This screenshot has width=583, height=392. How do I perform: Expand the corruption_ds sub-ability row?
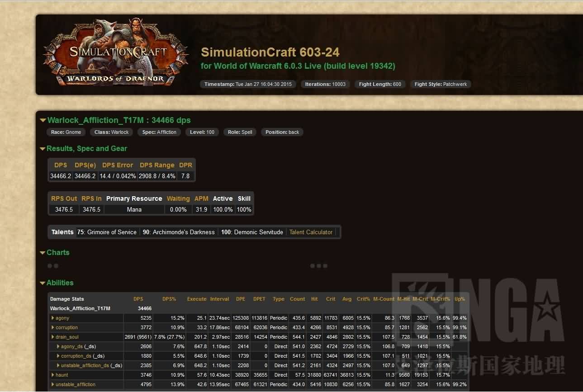58,356
